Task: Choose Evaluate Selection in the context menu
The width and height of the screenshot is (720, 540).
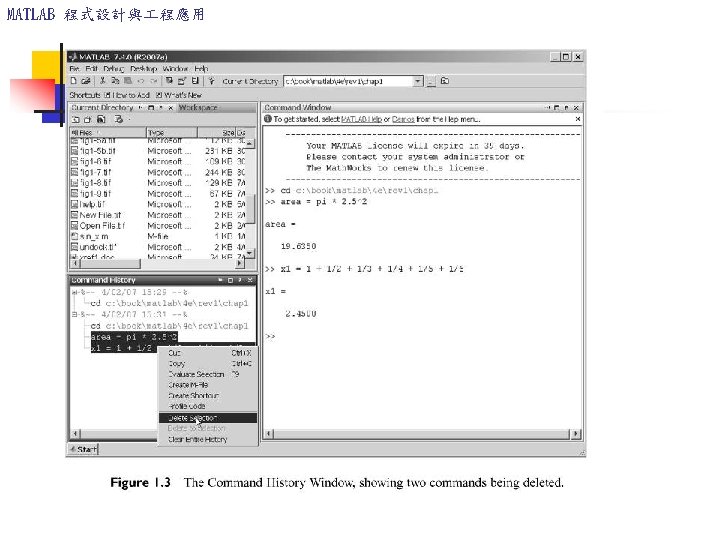Action: (208, 374)
